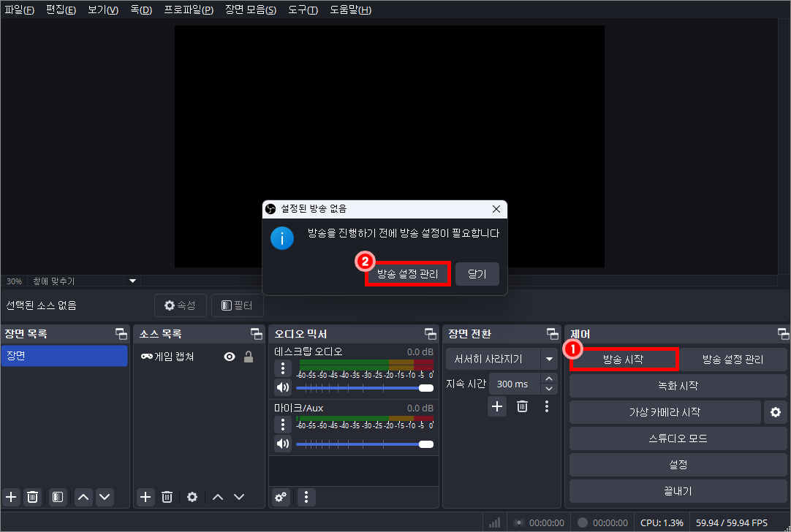Open the 독(D) menu
The width and height of the screenshot is (791, 532).
[141, 10]
